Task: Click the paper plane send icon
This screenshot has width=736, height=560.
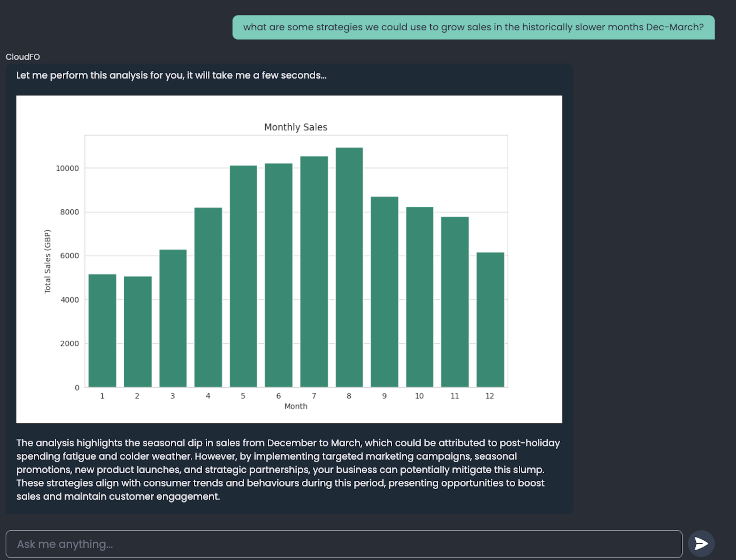Action: pyautogui.click(x=701, y=543)
